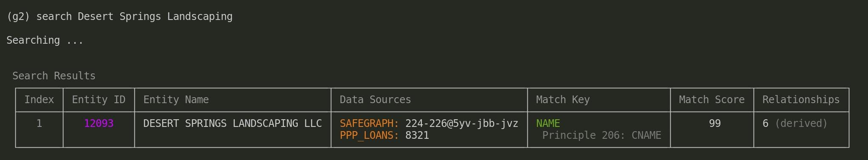Screen dimensions: 868x160
Task: Click the SAFEGRAPH data source label
Action: coord(369,124)
